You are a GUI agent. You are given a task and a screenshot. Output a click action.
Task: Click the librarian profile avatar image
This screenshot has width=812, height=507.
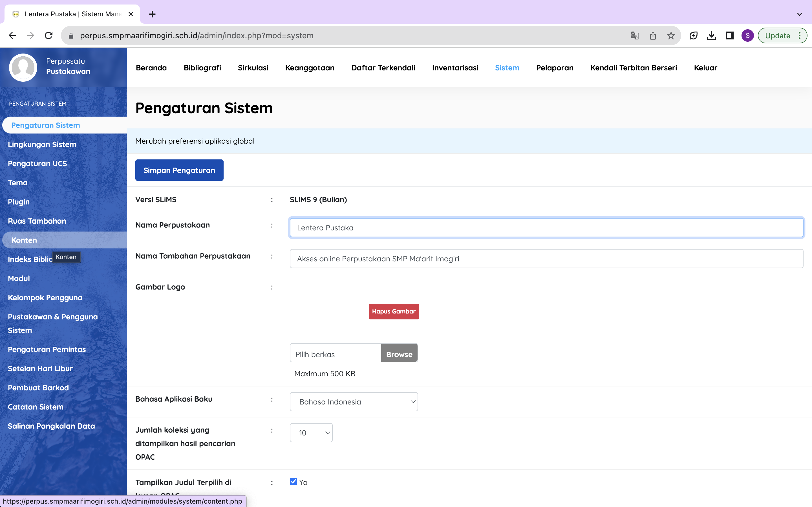23,67
